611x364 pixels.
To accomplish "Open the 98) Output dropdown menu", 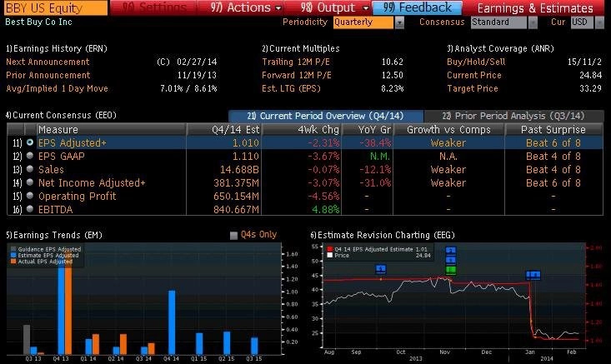I will click(334, 7).
